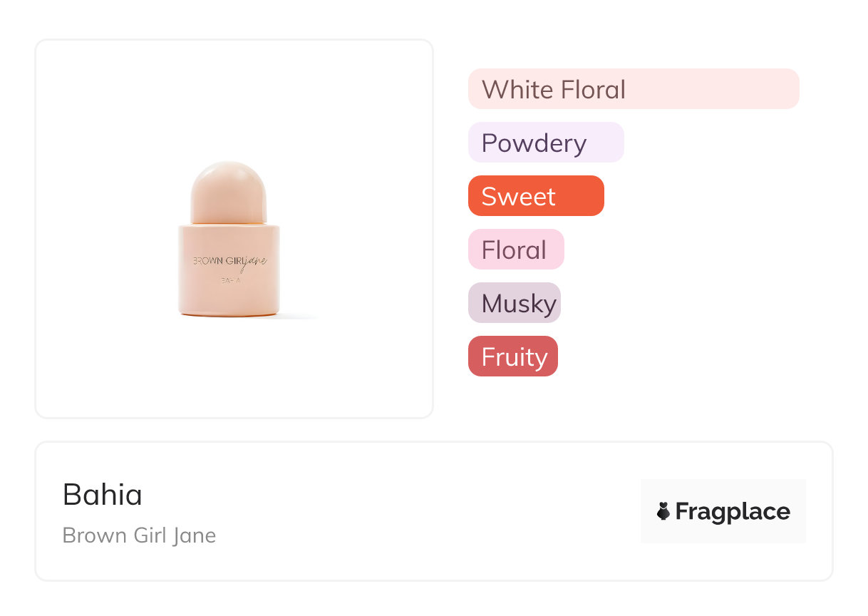Choose the pink Floral accord tag

tap(515, 250)
